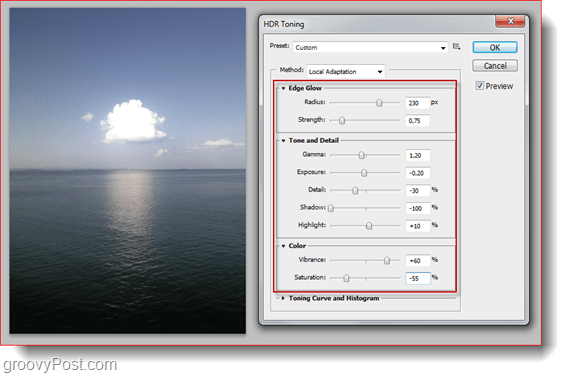Click the Shadow slider handle

[330, 208]
